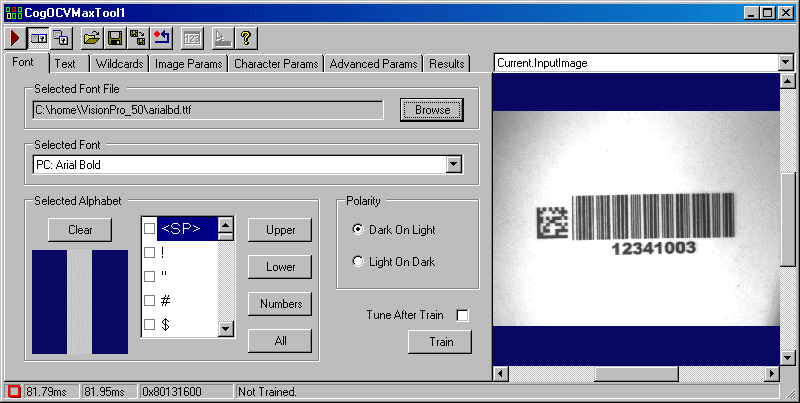Image resolution: width=800 pixels, height=403 pixels.
Task: Open the Character Params tab
Action: [x=276, y=64]
